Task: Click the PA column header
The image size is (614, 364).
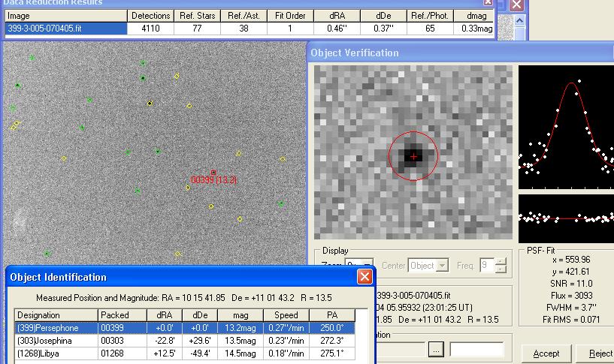Action: (332, 315)
